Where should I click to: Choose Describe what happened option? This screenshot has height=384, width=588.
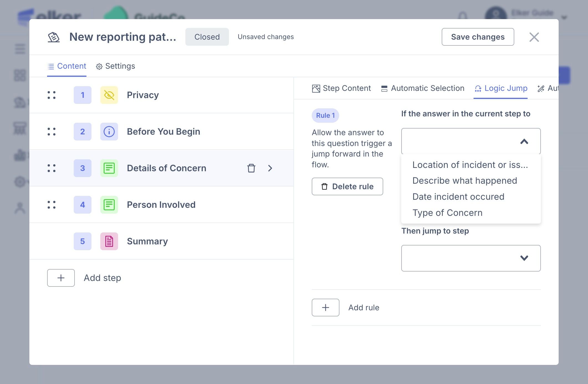click(464, 181)
